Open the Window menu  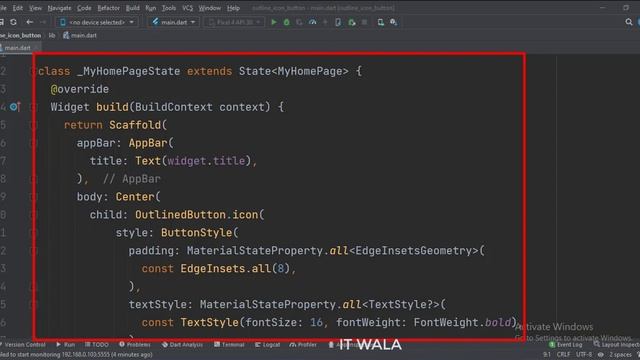(x=209, y=8)
